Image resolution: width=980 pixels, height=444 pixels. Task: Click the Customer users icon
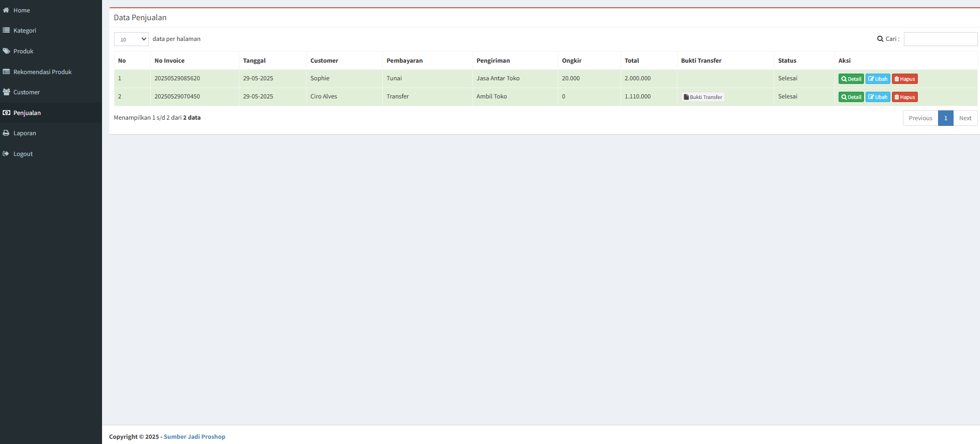click(6, 92)
